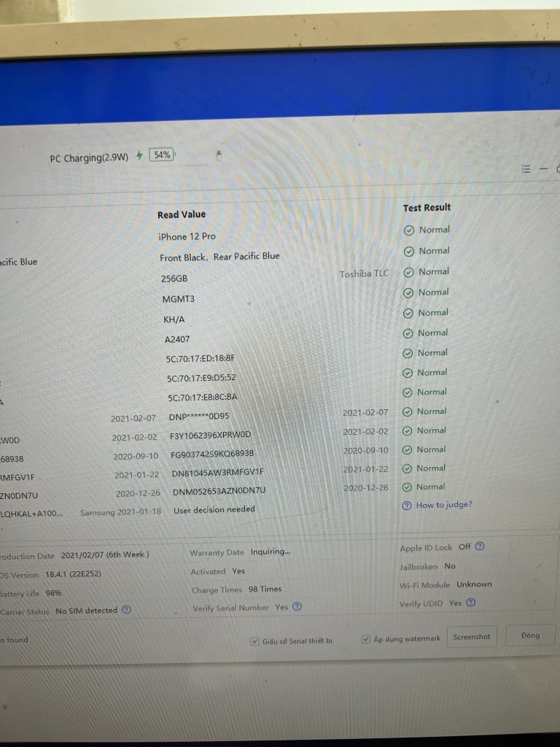Click the production date 2021/02/07 (6th Week)
Image resolution: width=560 pixels, height=747 pixels.
click(x=105, y=555)
